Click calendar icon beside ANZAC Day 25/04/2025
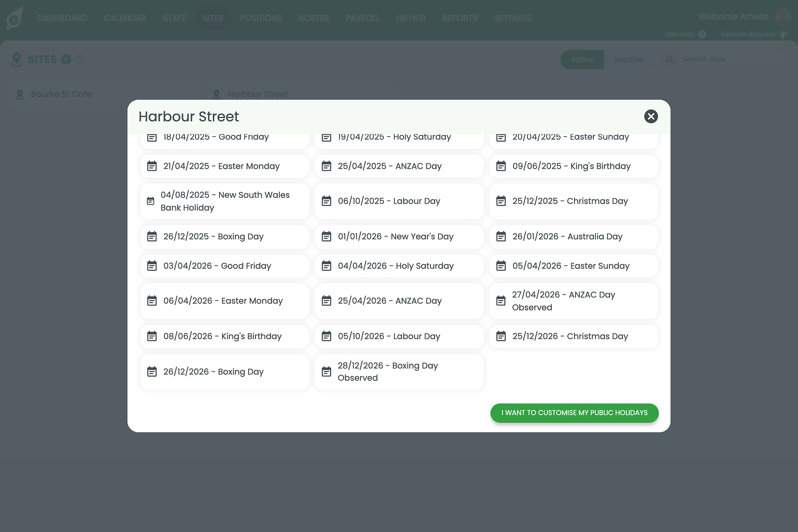 (x=327, y=166)
